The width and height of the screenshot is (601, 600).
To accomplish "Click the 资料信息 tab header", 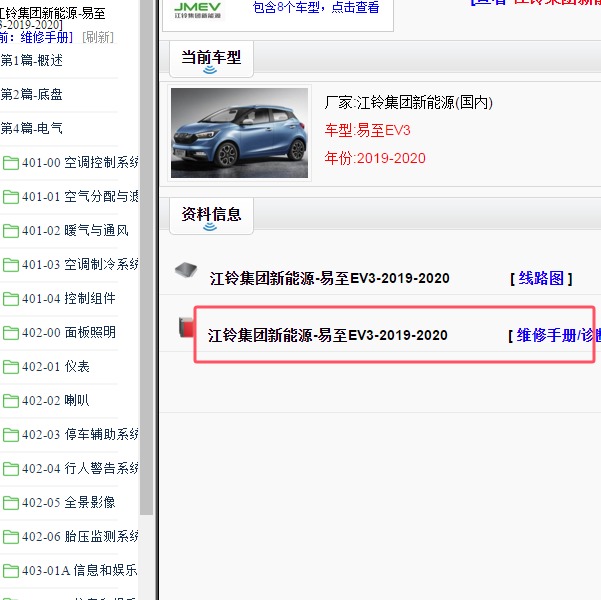I will pyautogui.click(x=211, y=217).
